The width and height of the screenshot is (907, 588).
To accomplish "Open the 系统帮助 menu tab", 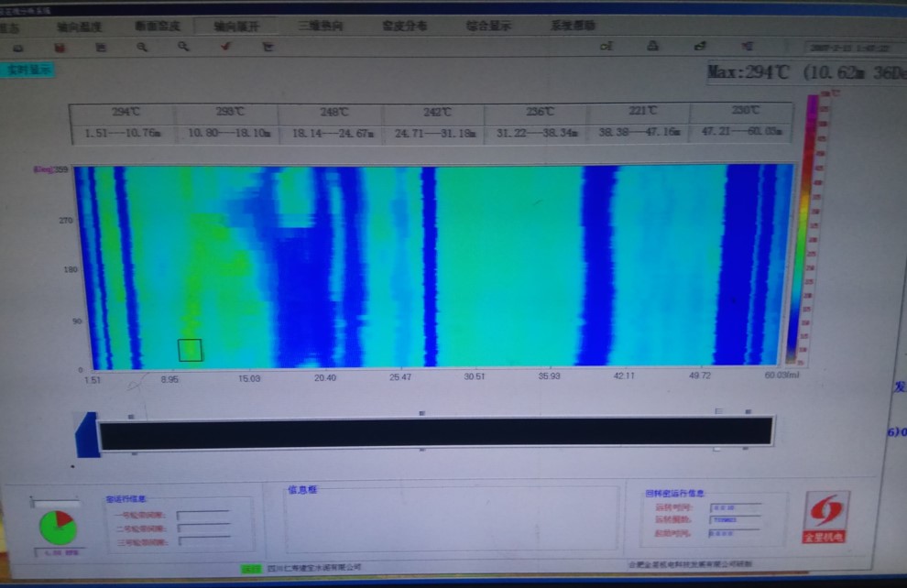I will coord(573,27).
